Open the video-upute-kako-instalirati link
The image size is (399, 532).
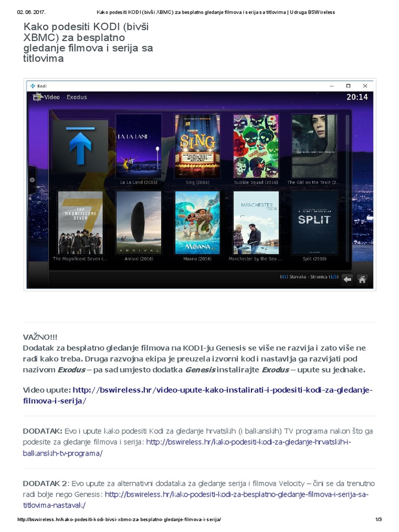coord(198,395)
